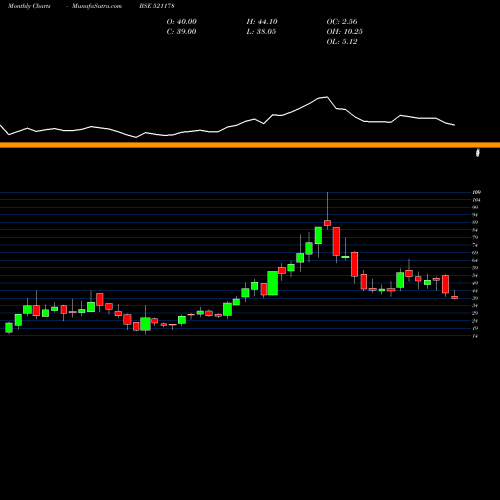
Task: Click the 'OH: 10.25' reading
Action: click(x=345, y=32)
